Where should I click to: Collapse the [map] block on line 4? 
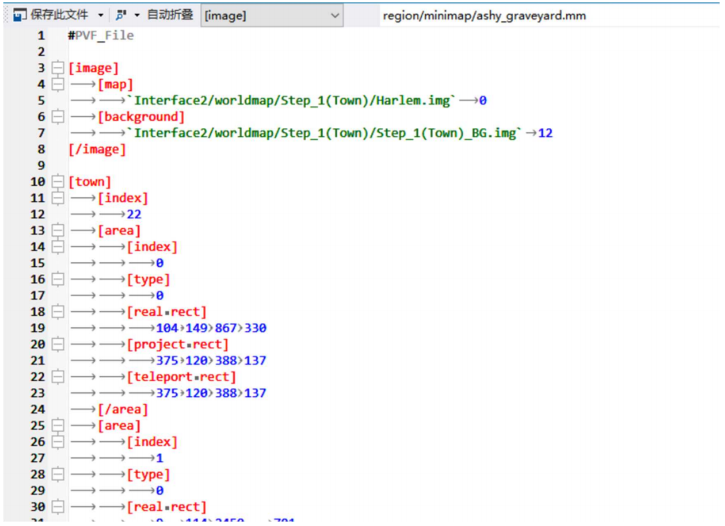(x=57, y=84)
